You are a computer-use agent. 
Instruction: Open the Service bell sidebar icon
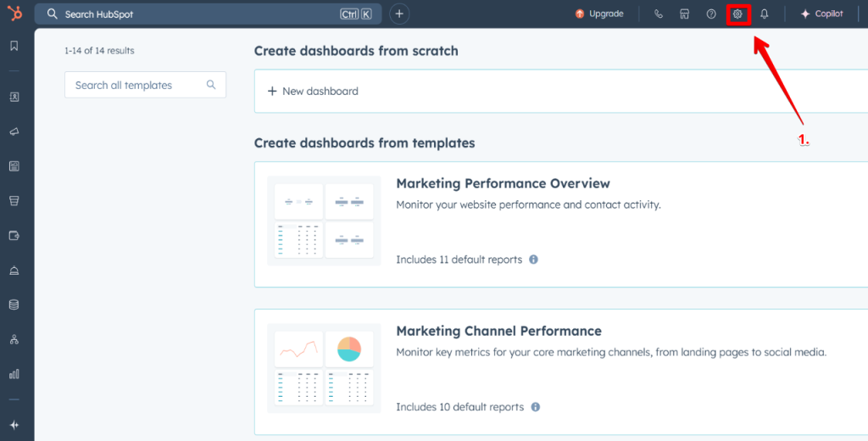click(x=14, y=271)
